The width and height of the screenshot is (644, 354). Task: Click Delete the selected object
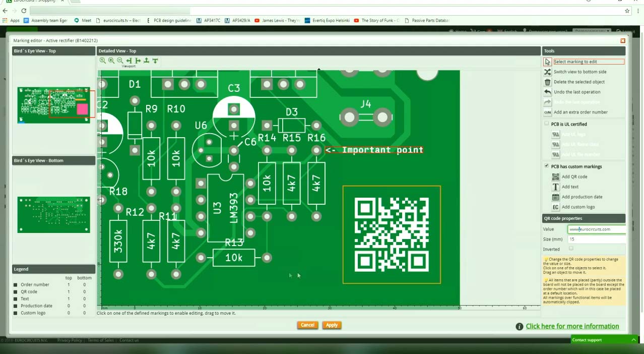pos(579,82)
